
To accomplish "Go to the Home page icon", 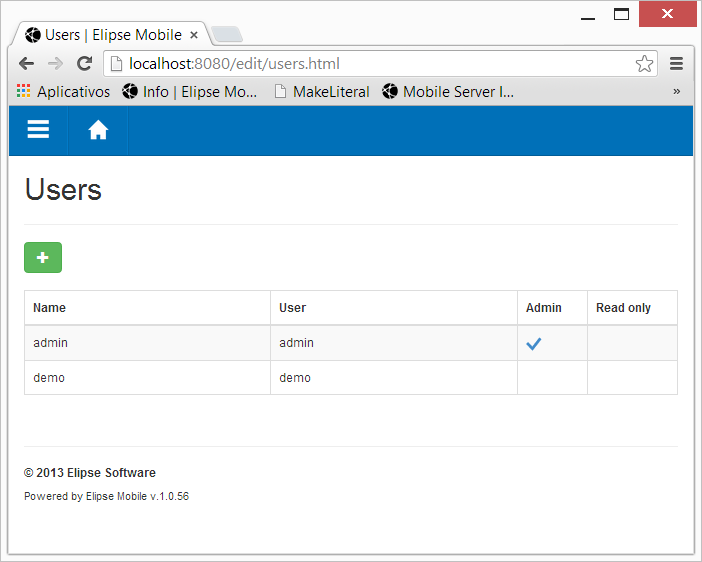I will 98,130.
